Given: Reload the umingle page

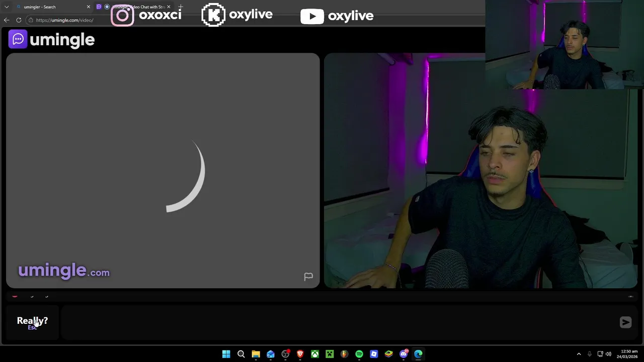Looking at the screenshot, I should (19, 20).
